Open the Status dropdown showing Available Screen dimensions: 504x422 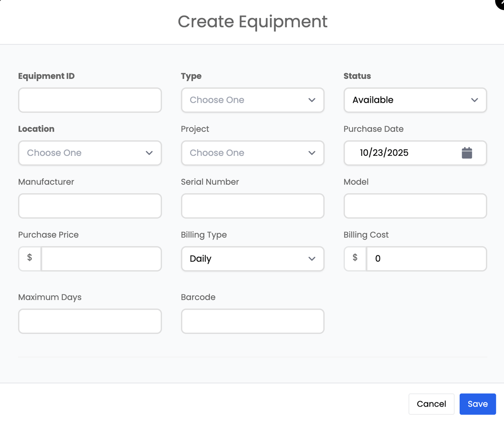pos(415,100)
